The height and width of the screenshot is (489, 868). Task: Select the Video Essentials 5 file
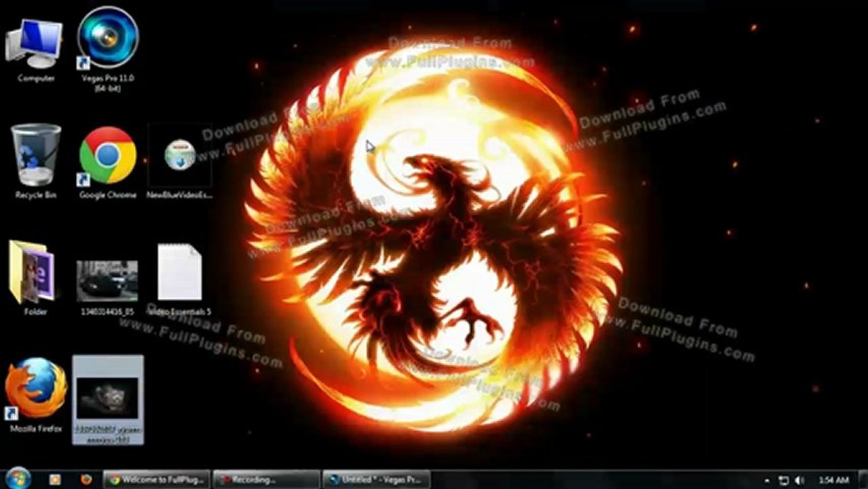(180, 280)
